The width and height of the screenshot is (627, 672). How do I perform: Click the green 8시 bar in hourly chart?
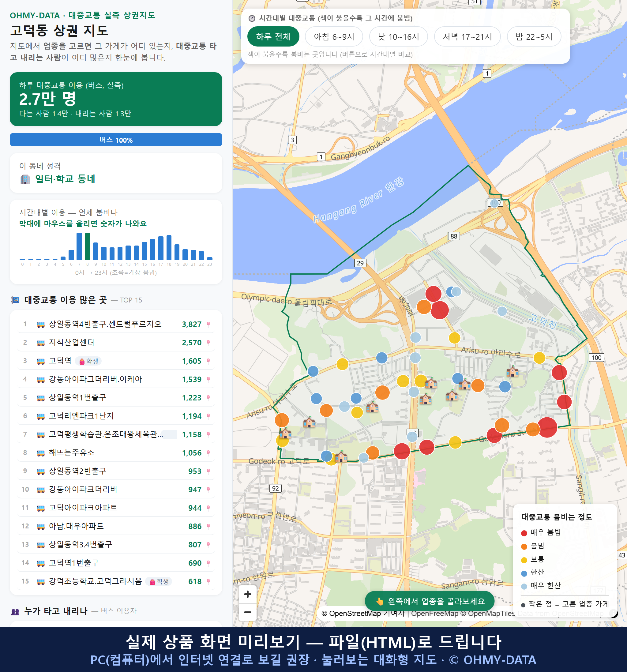[x=88, y=246]
